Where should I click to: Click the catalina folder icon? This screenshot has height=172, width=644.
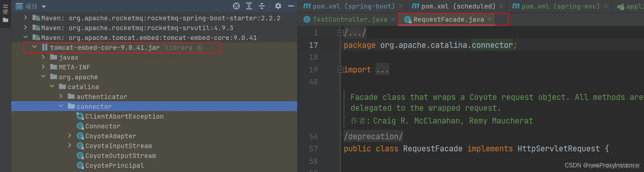(x=62, y=86)
